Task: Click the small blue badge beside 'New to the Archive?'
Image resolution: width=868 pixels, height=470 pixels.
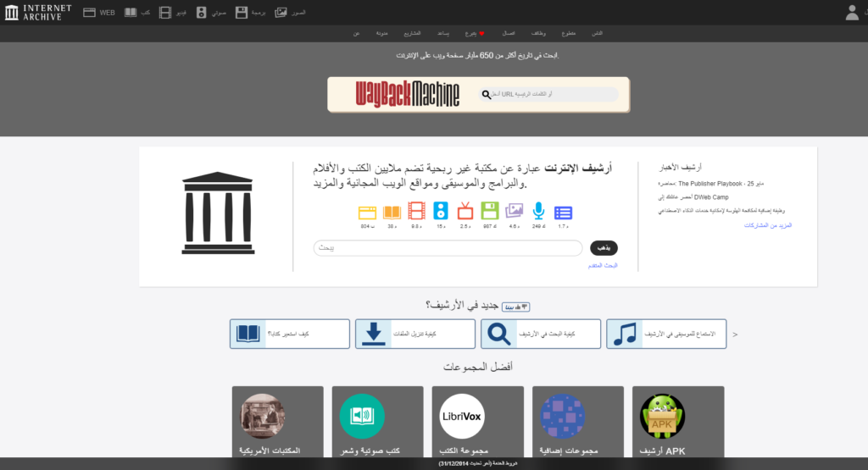Action: [x=515, y=307]
